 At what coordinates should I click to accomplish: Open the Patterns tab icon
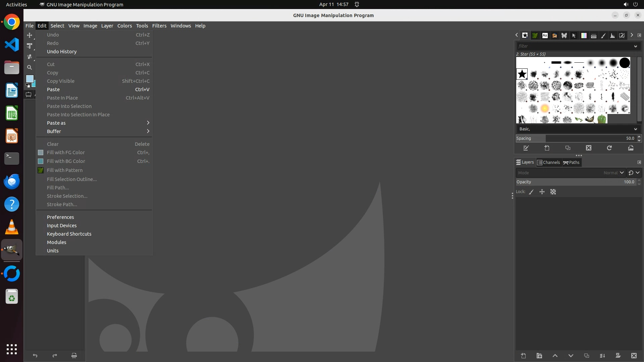535,36
